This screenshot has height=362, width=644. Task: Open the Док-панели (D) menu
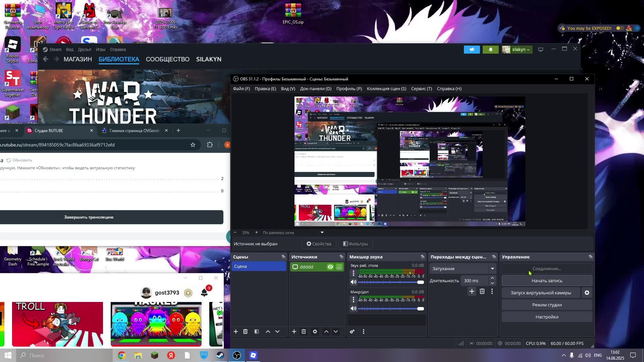(315, 88)
